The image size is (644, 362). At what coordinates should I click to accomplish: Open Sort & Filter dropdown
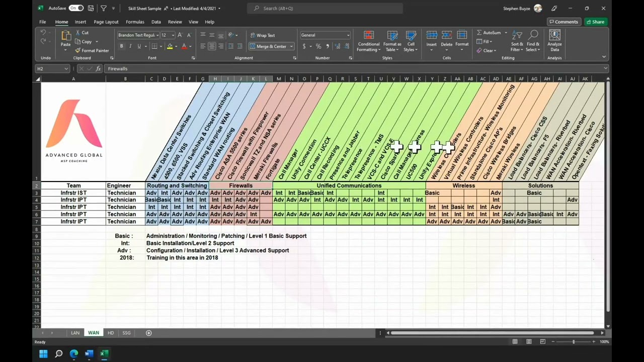tap(517, 41)
